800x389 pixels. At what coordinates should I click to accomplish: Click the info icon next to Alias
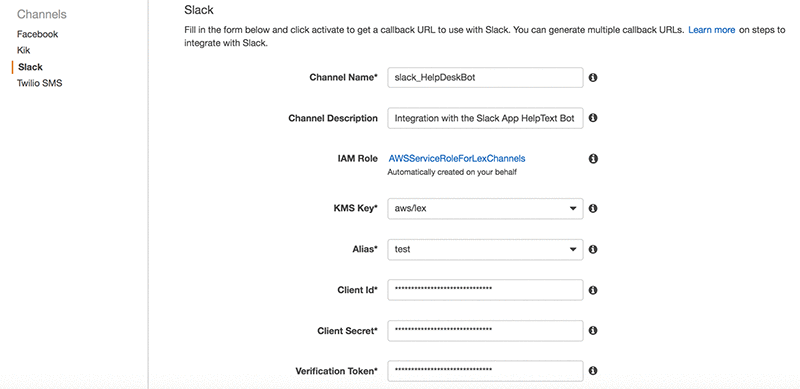point(593,250)
